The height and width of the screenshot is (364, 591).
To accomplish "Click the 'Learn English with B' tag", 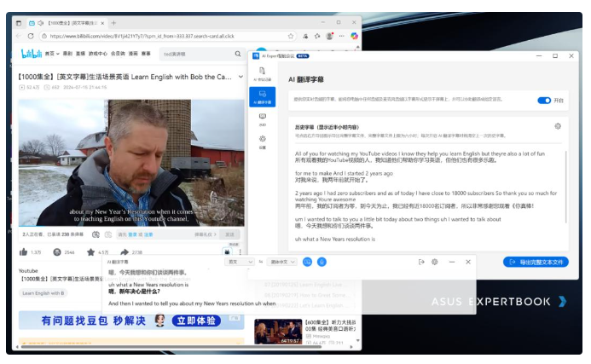I will 43,293.
